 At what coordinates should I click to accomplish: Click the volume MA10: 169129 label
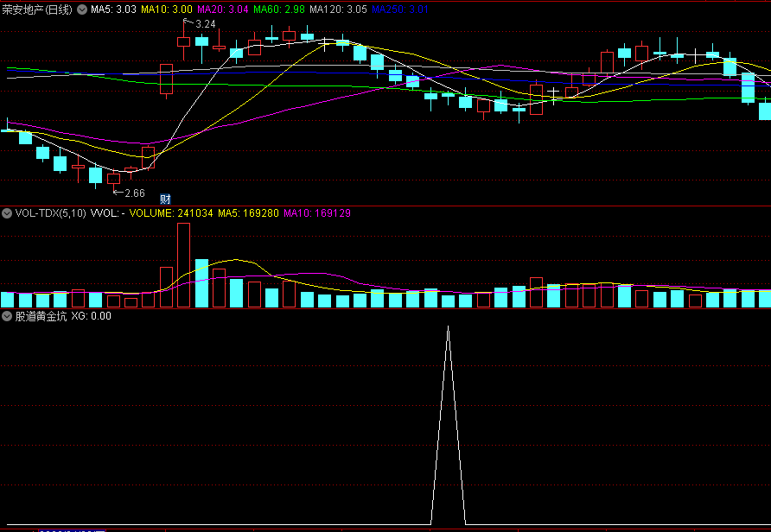pos(317,213)
